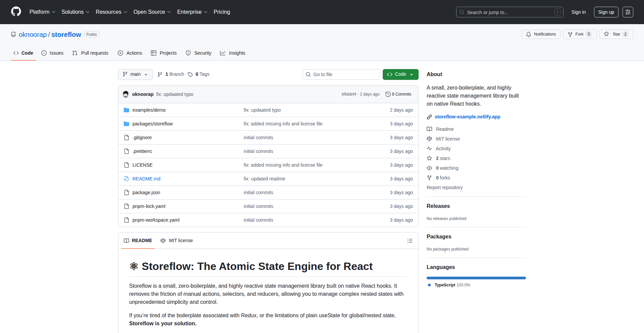The image size is (644, 333).
Task: Open the global navigation menu icon at top right
Action: pos(628,12)
